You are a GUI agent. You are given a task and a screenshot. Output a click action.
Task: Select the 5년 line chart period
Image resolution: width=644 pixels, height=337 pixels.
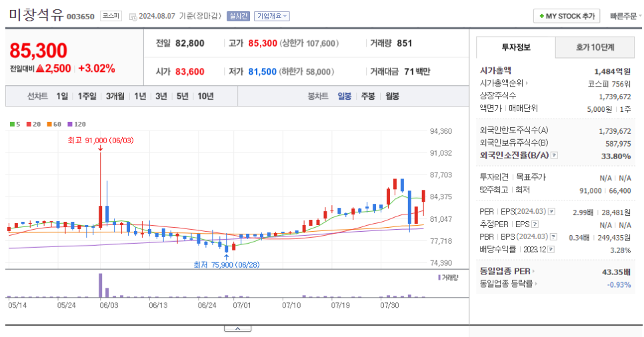click(183, 96)
